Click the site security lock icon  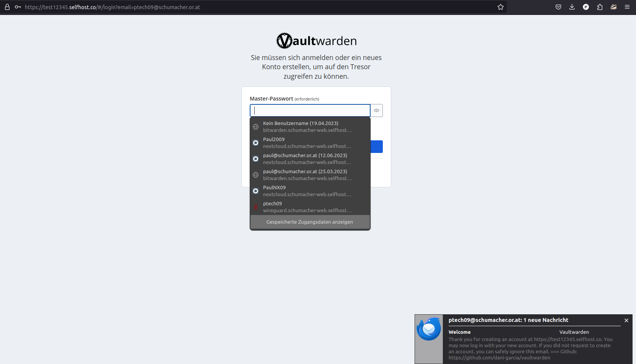[7, 7]
